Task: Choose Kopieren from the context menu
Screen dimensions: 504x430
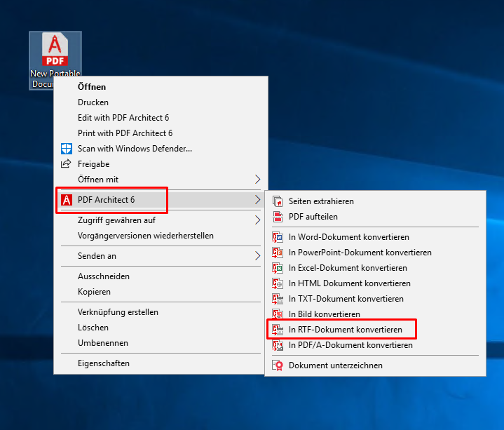Action: click(161, 292)
